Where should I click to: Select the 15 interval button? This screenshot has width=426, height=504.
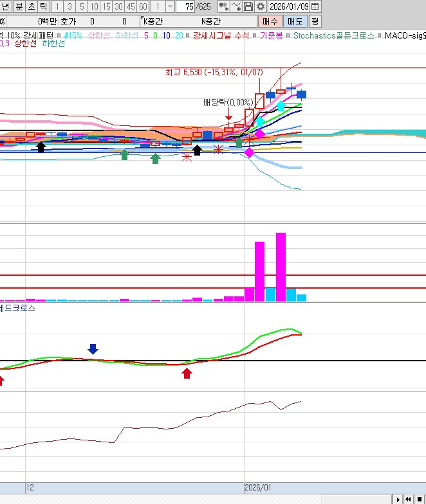click(x=107, y=6)
